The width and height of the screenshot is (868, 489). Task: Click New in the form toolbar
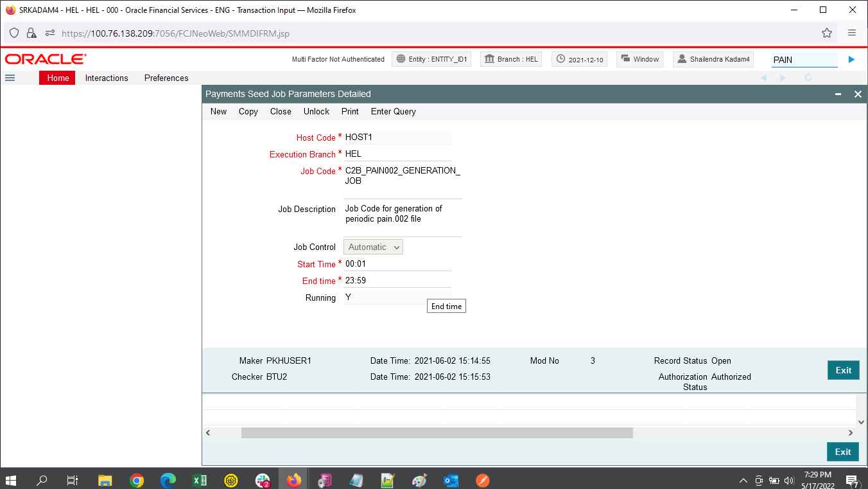click(218, 111)
